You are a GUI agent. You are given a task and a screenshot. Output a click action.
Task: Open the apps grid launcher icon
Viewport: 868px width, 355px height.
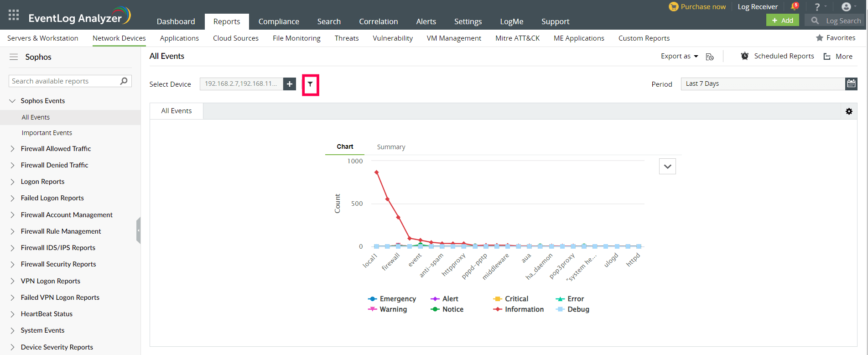point(14,15)
